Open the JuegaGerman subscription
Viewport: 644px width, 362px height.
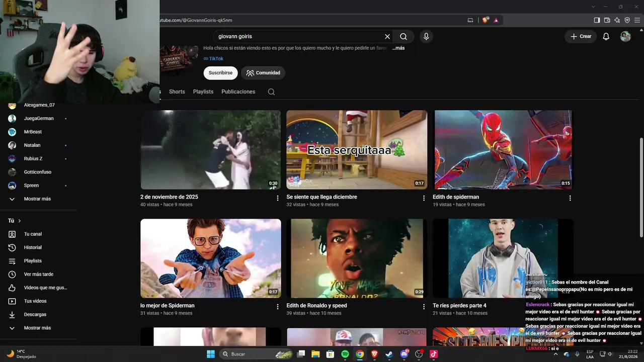[38, 119]
